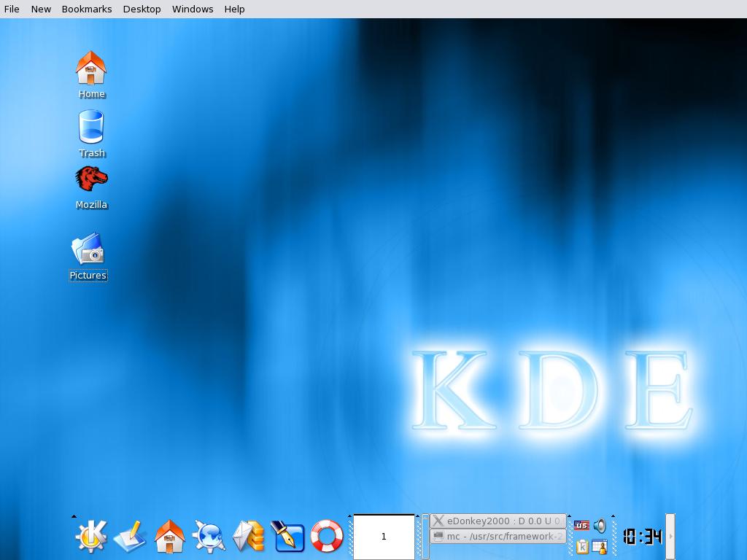The image size is (747, 560).
Task: Open the KDE Help Center lifebuoy
Action: pyautogui.click(x=327, y=536)
